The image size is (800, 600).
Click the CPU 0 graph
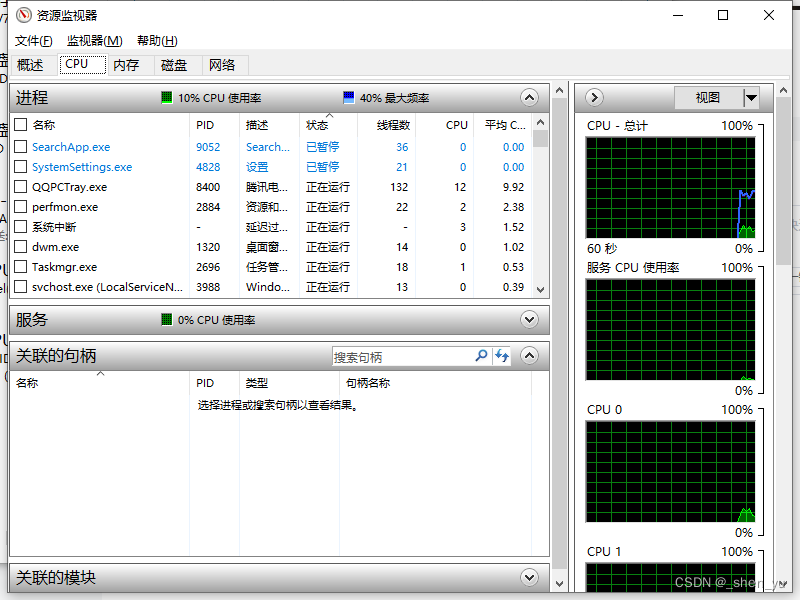tap(670, 471)
